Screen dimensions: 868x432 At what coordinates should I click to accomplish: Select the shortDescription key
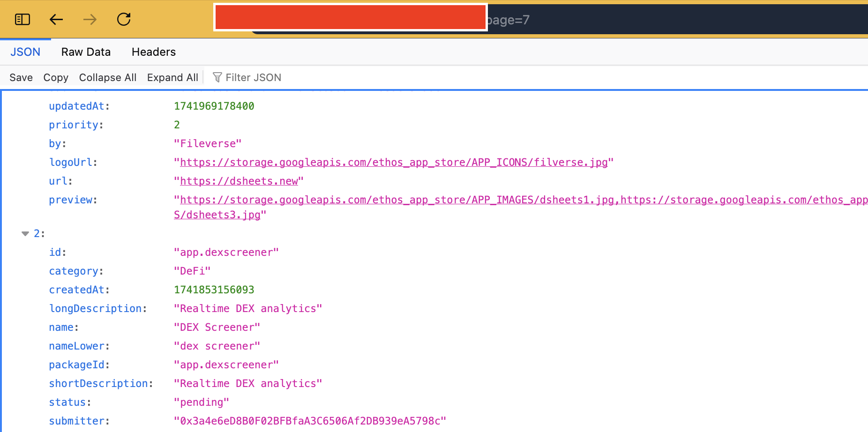click(98, 383)
